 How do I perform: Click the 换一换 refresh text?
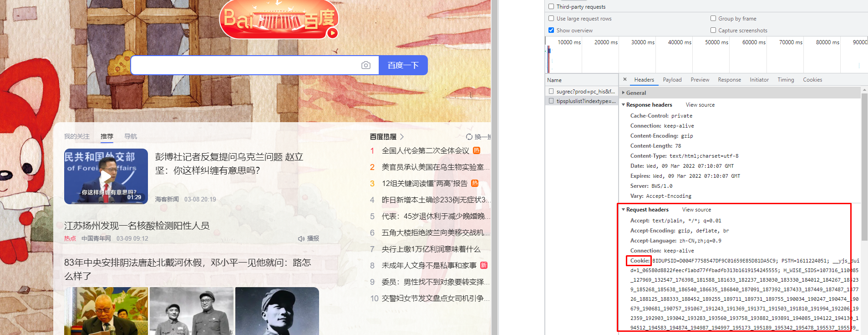click(x=482, y=137)
